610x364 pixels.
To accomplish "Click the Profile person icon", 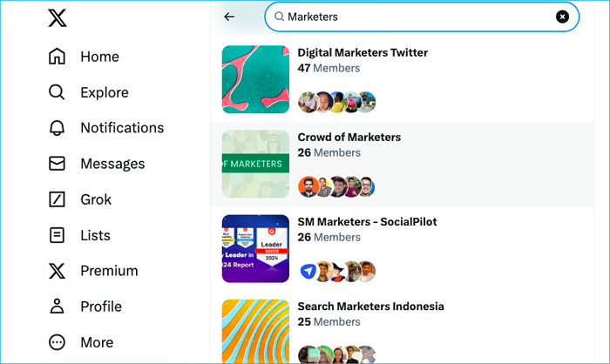I will [57, 307].
